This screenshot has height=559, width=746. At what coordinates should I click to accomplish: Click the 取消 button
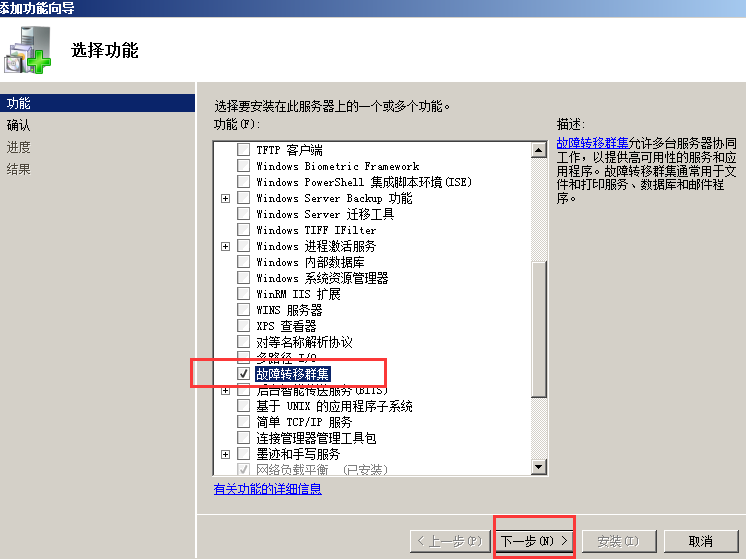pyautogui.click(x=701, y=541)
